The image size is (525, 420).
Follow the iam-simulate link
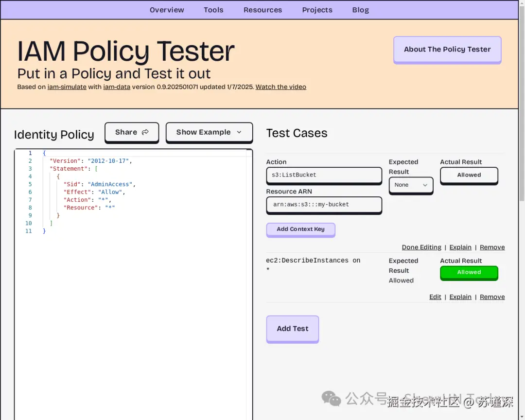pyautogui.click(x=67, y=87)
